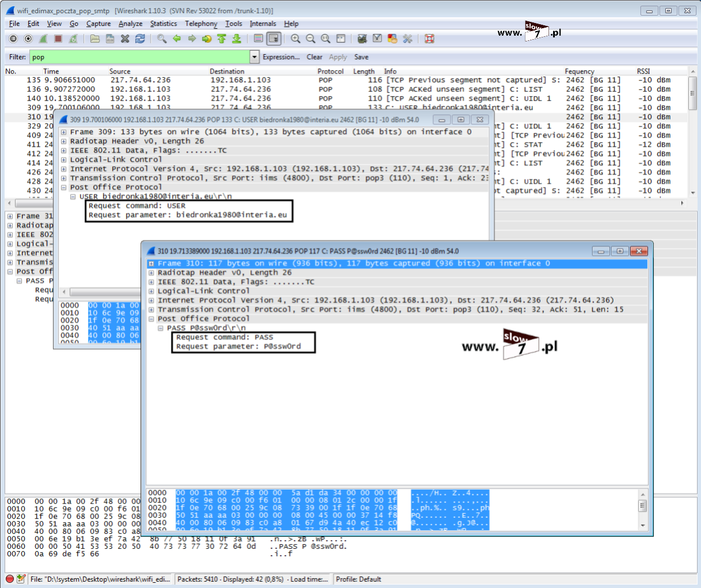Image resolution: width=701 pixels, height=588 pixels.
Task: Restart the live capture from toolbar
Action: (73, 39)
